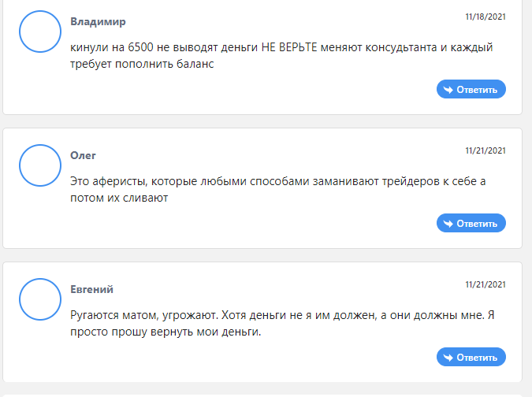
Task: Reply to Олег via Ответить label
Action: pyautogui.click(x=477, y=224)
